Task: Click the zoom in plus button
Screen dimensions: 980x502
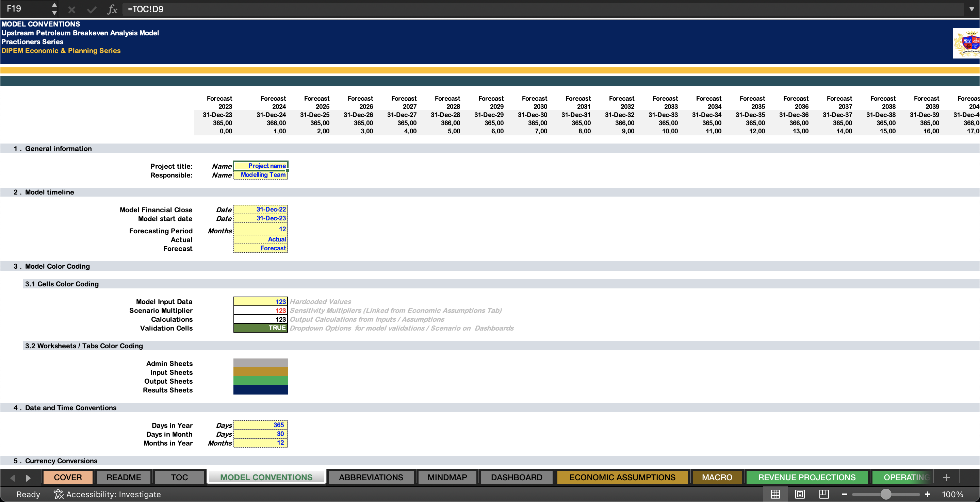Action: tap(928, 494)
